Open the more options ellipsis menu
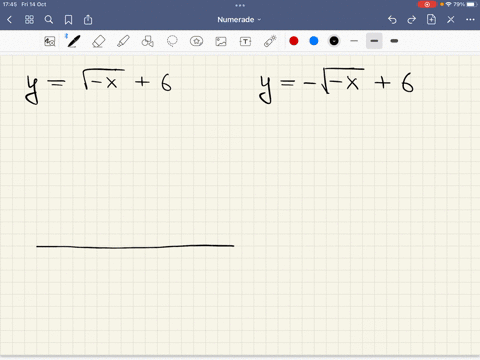Screen dimensions: 480x360 pyautogui.click(x=470, y=20)
